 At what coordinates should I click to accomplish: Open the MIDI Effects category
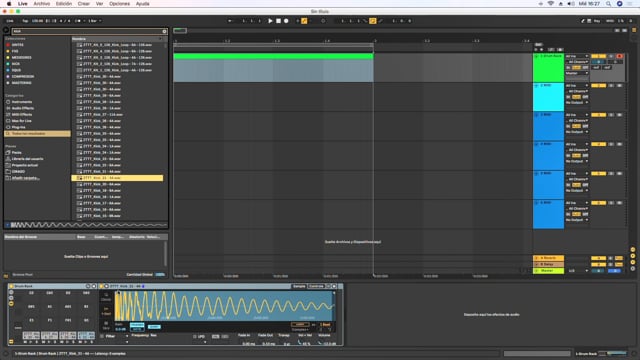tap(22, 115)
